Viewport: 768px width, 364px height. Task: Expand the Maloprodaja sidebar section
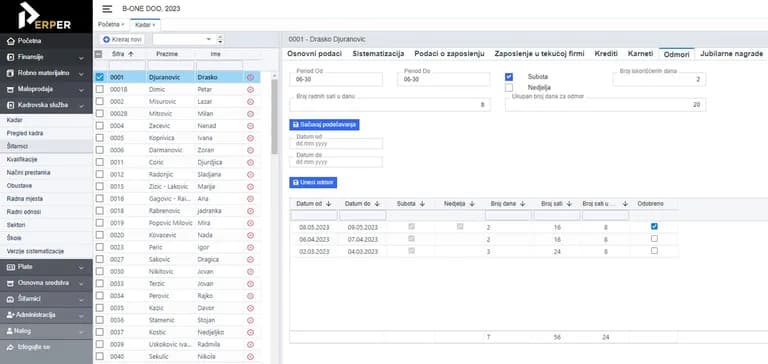[46, 90]
